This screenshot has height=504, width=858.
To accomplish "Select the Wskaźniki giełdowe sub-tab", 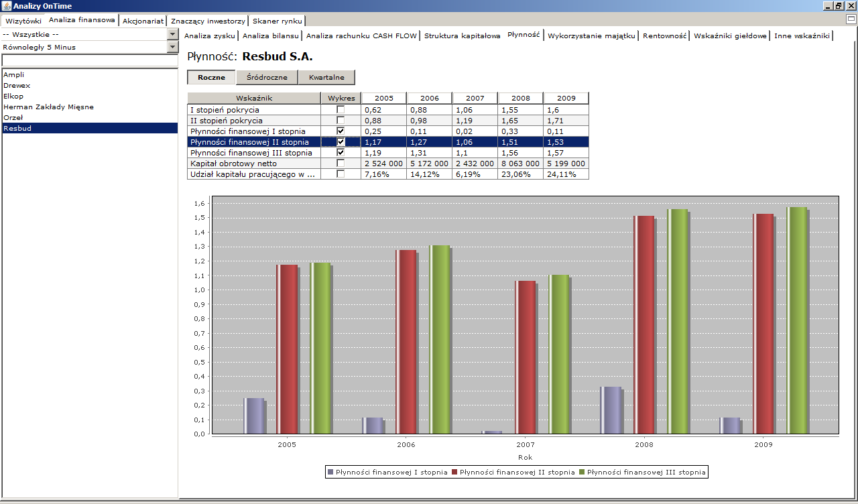I will (730, 36).
